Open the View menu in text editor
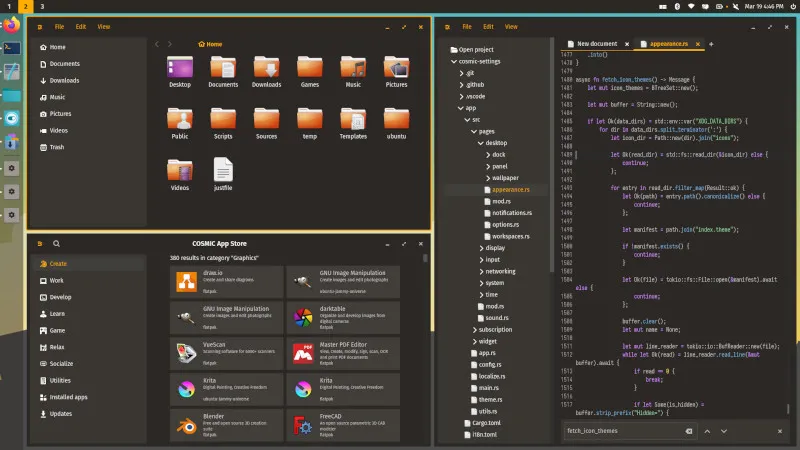The image size is (800, 450). click(x=511, y=27)
